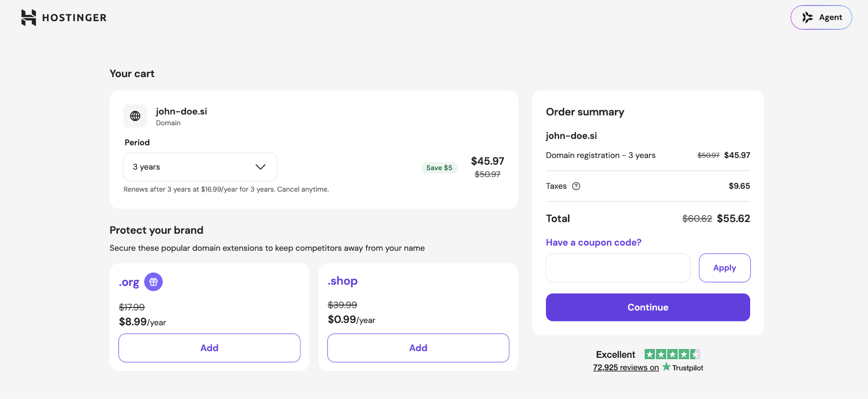The width and height of the screenshot is (868, 399).
Task: Click the john-doe.si domain name in cart
Action: click(x=181, y=111)
